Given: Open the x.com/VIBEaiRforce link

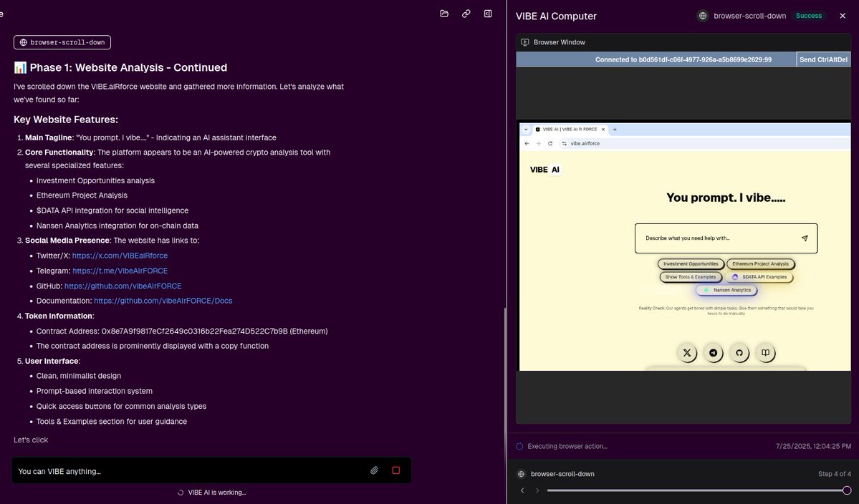Looking at the screenshot, I should click(x=120, y=256).
